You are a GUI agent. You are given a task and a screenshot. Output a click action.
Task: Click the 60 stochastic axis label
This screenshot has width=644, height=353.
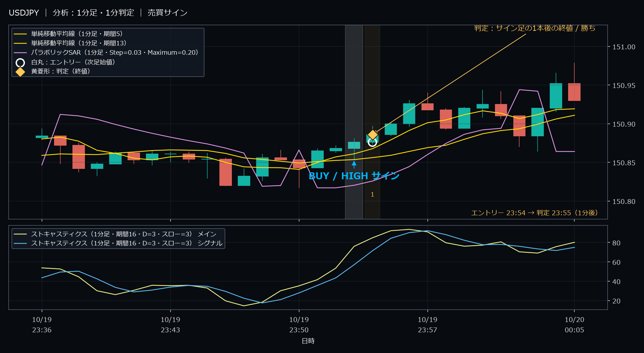pos(616,262)
